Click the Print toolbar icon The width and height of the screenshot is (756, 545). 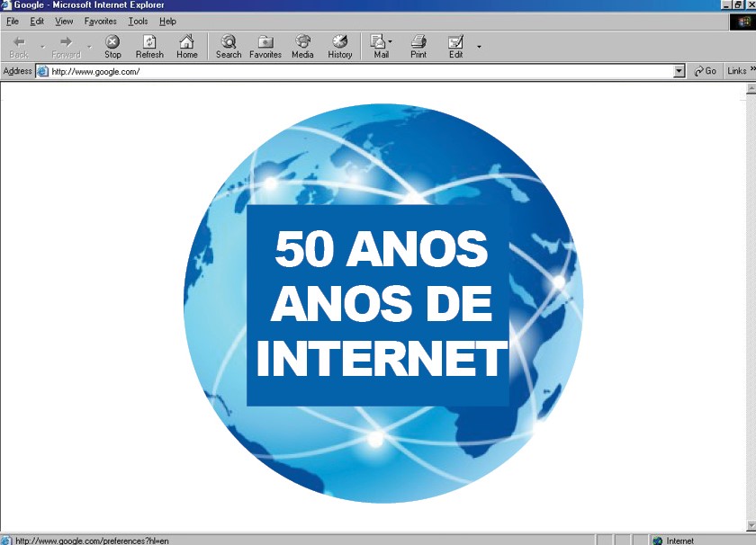click(x=418, y=46)
